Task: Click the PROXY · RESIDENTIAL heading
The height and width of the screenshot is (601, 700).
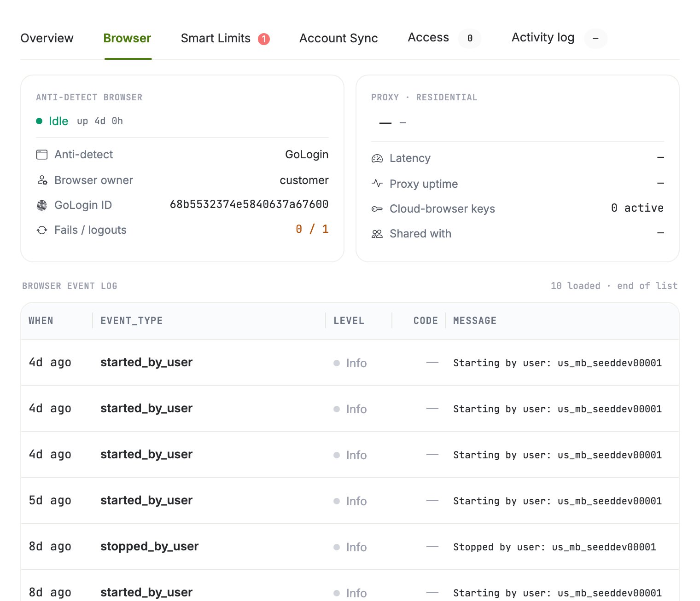Action: tap(424, 98)
